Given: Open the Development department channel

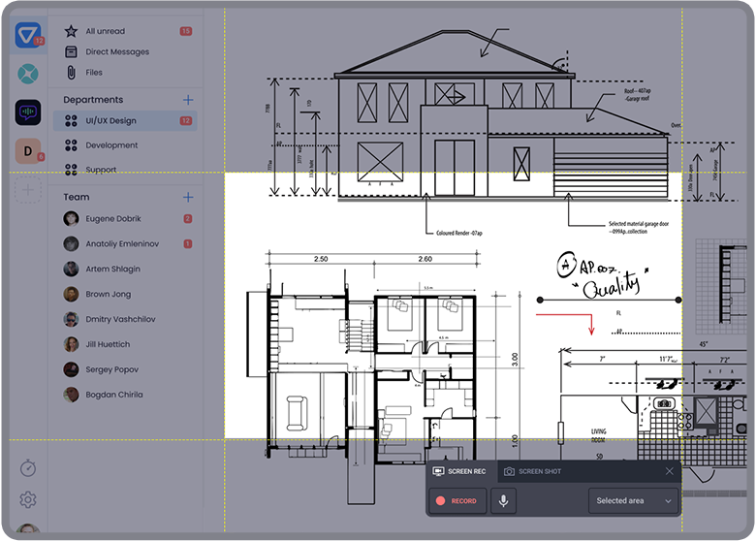Looking at the screenshot, I should pos(111,145).
